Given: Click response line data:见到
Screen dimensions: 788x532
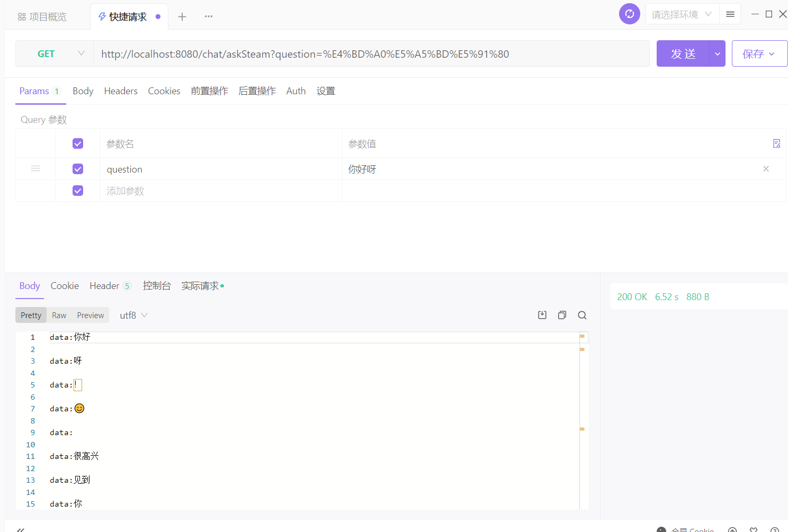Looking at the screenshot, I should point(70,480).
